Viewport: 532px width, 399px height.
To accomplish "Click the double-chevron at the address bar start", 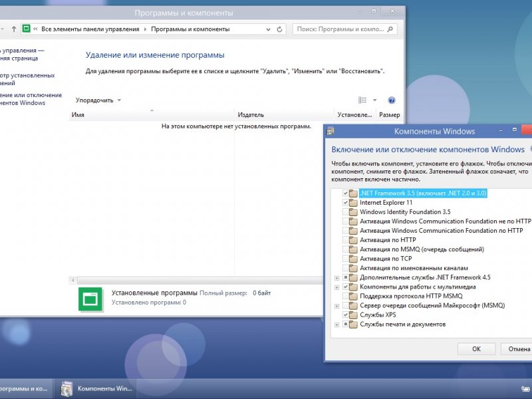I will click(x=35, y=29).
